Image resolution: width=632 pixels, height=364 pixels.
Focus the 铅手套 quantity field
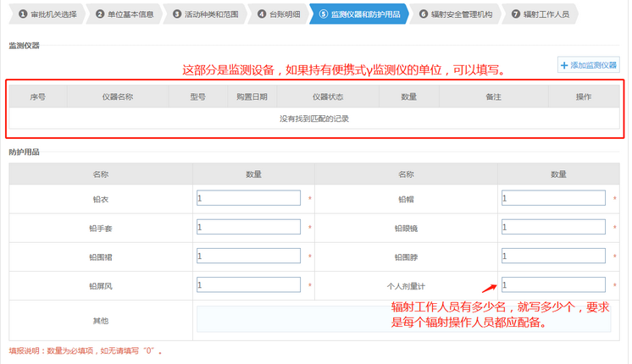pyautogui.click(x=248, y=227)
